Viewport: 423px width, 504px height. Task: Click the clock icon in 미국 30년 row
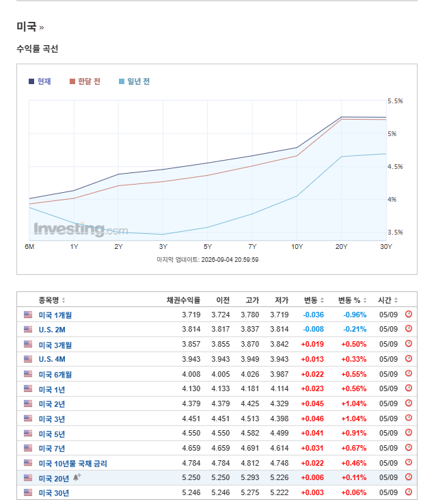[x=408, y=492]
